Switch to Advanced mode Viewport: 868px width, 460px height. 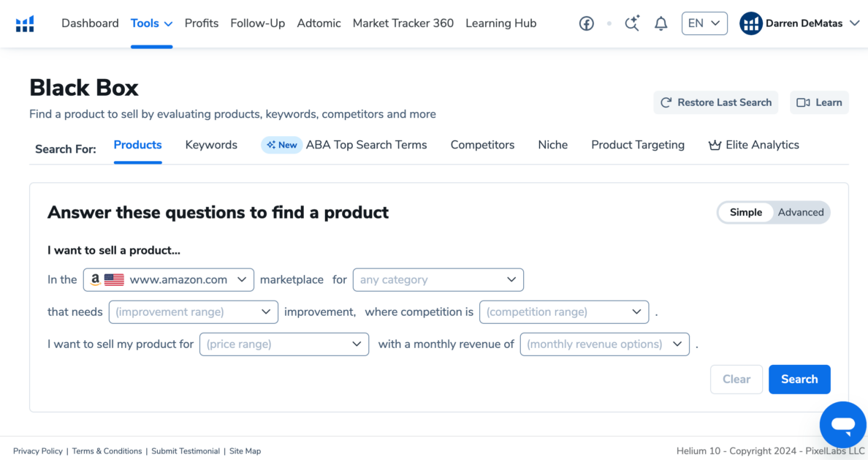tap(801, 212)
